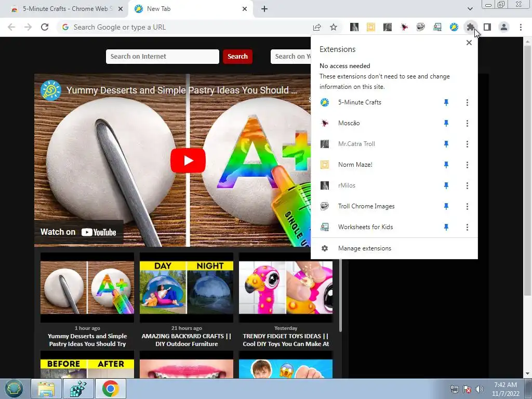
Task: Click the 5-Minute Crafts toolbar extension icon
Action: 454,27
